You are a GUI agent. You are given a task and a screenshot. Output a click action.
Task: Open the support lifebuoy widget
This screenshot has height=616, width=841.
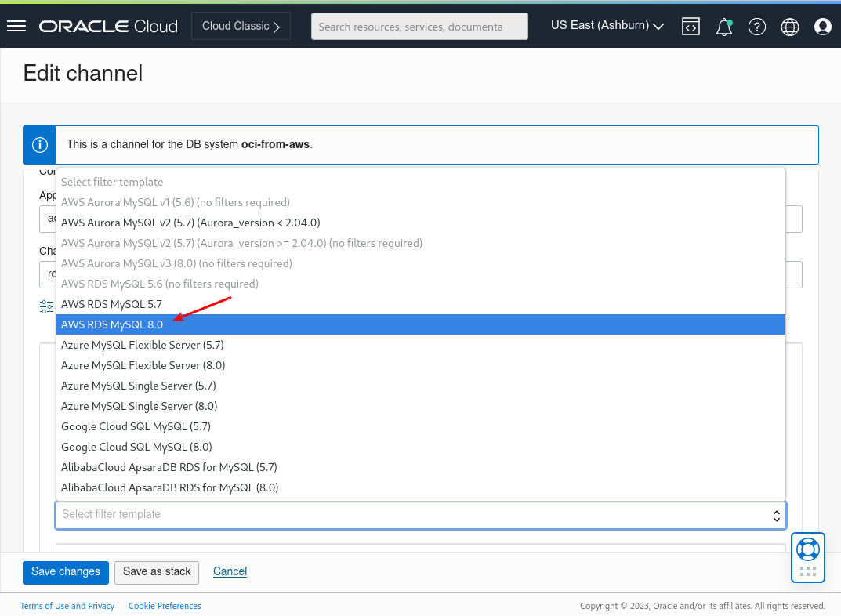click(808, 557)
